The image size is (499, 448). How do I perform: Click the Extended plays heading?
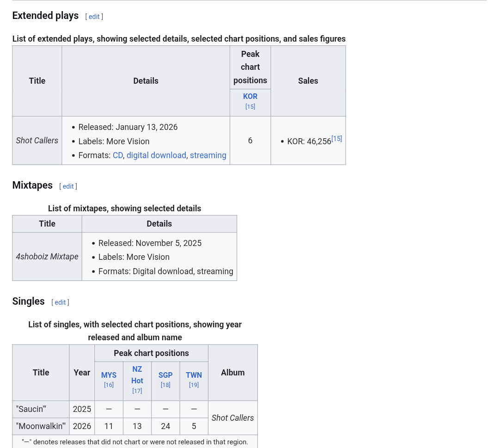click(x=45, y=16)
